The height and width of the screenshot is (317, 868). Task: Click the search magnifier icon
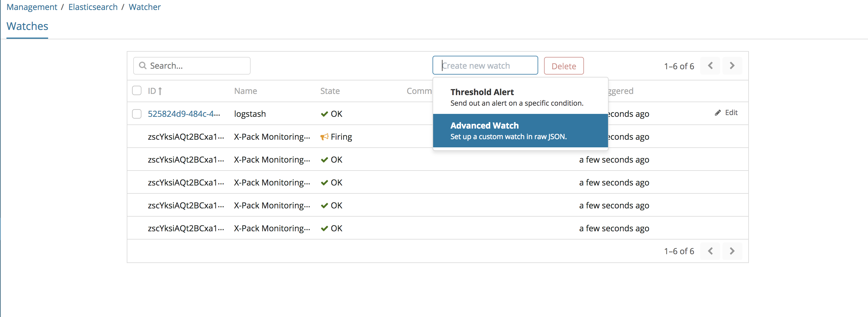pos(143,65)
